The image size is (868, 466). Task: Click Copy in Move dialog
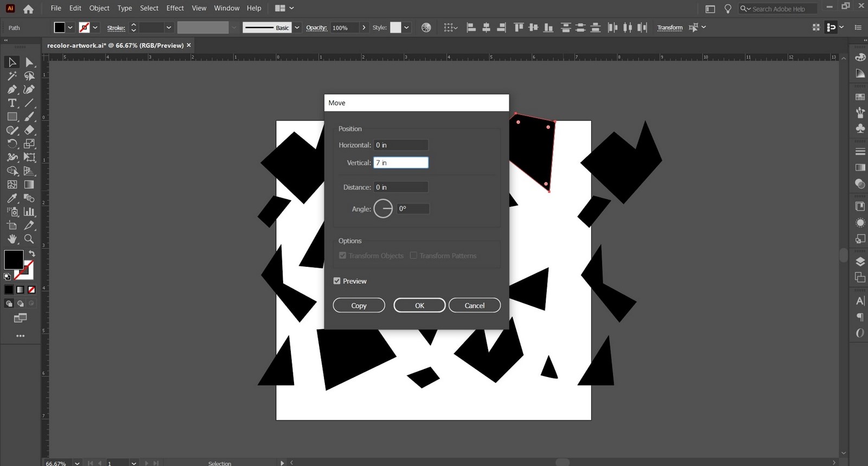359,305
